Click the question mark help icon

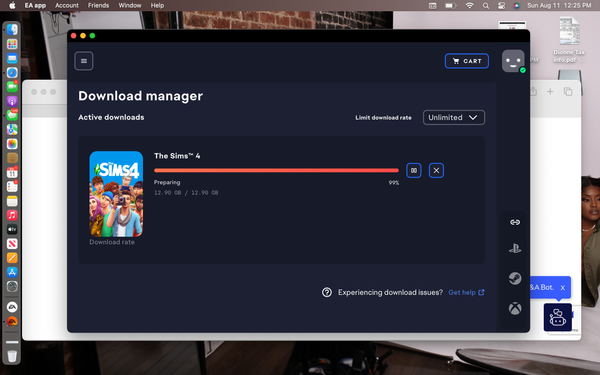point(327,292)
